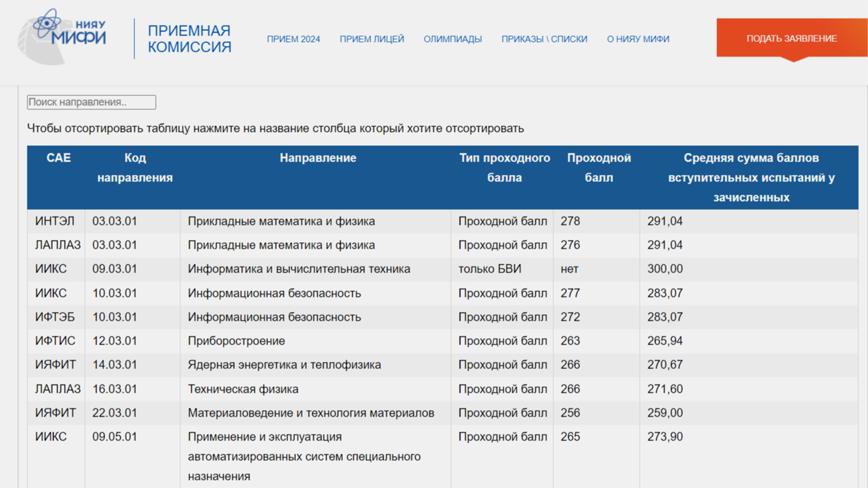Go to the ОЛИМПИАДЫ menu item

click(x=453, y=39)
